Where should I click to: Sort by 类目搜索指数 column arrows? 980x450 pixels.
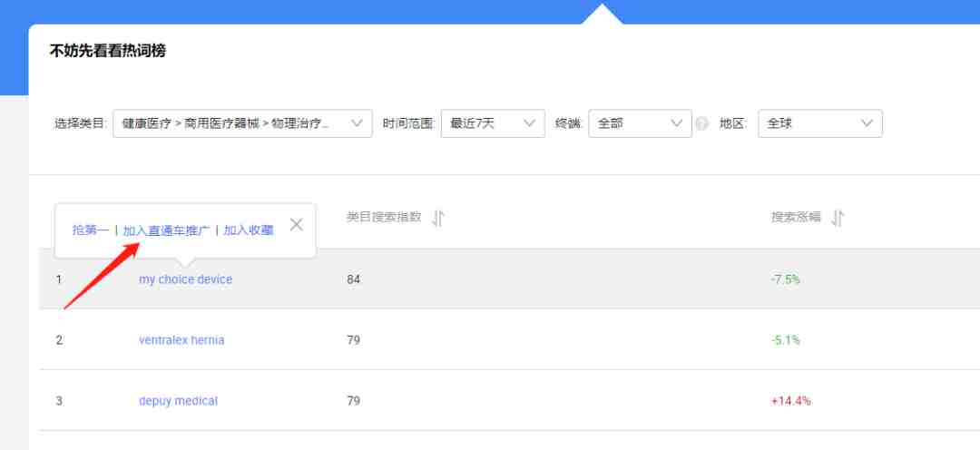point(438,218)
